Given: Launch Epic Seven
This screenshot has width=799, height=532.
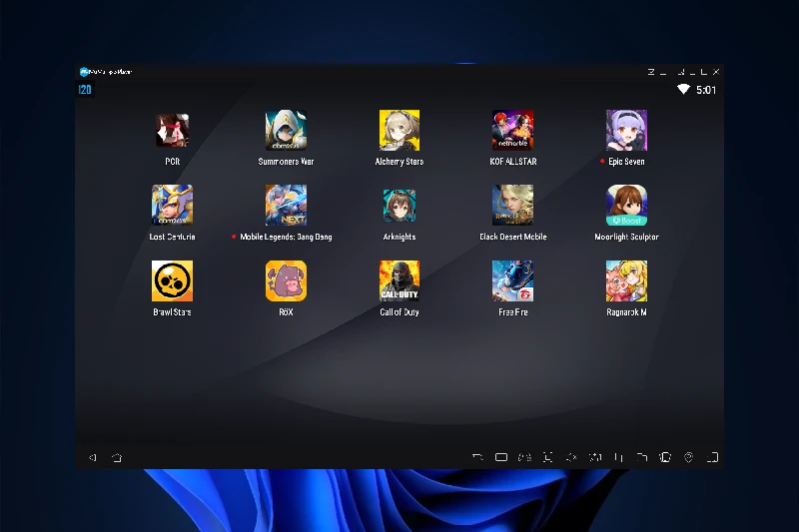Looking at the screenshot, I should tap(626, 131).
